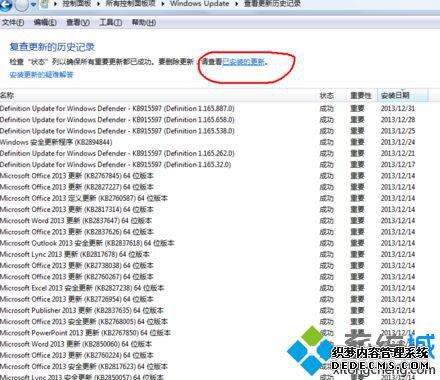440x380 pixels.
Task: Expand the breadcrumb arrow after Windows Update
Action: tap(237, 4)
